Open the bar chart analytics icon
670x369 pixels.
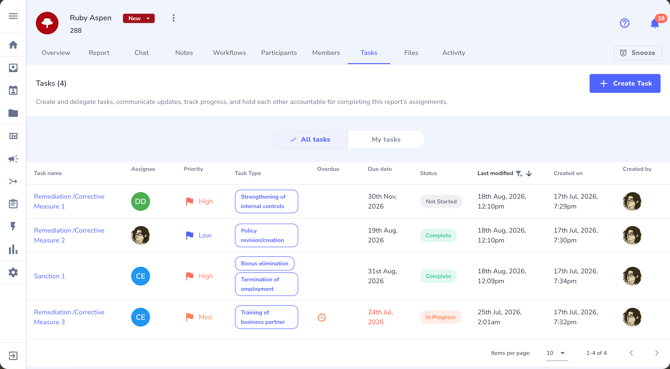click(x=13, y=249)
